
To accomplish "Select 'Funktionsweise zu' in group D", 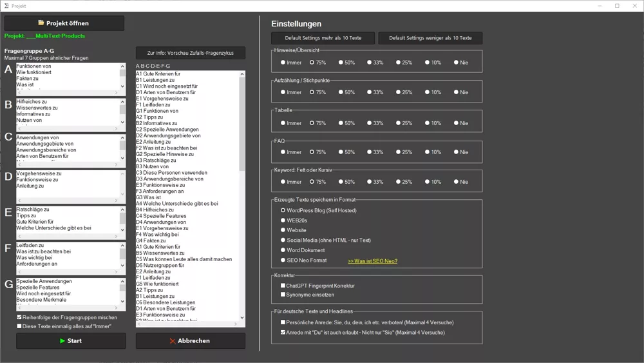I will 37,180.
